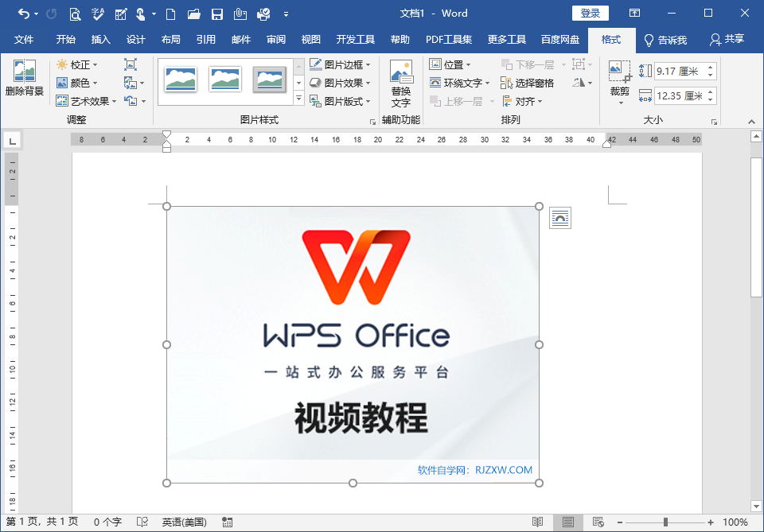Click the 裁剪 crop icon
764x532 pixels.
619,71
